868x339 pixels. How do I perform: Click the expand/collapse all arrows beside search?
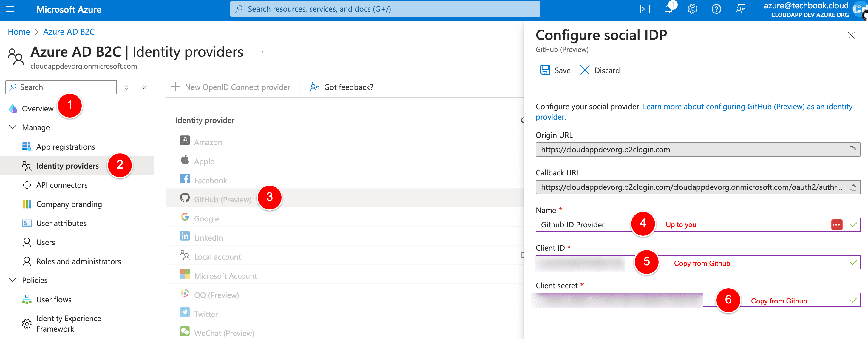click(x=126, y=87)
